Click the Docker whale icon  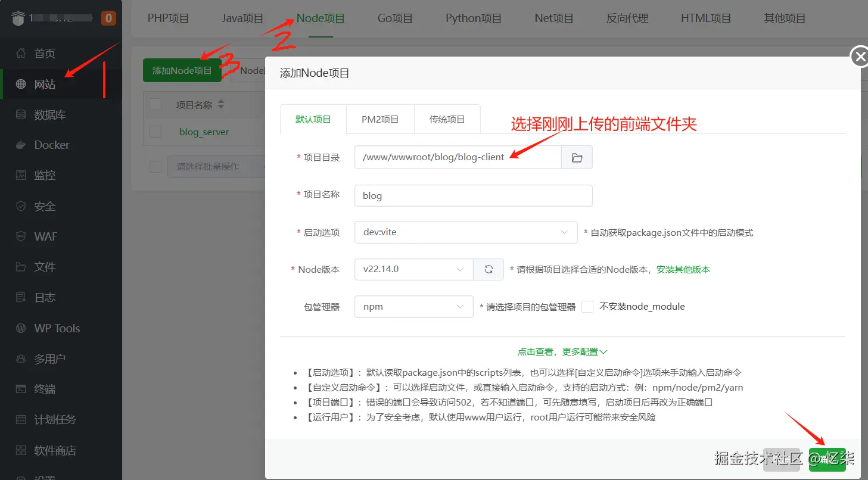(x=21, y=145)
